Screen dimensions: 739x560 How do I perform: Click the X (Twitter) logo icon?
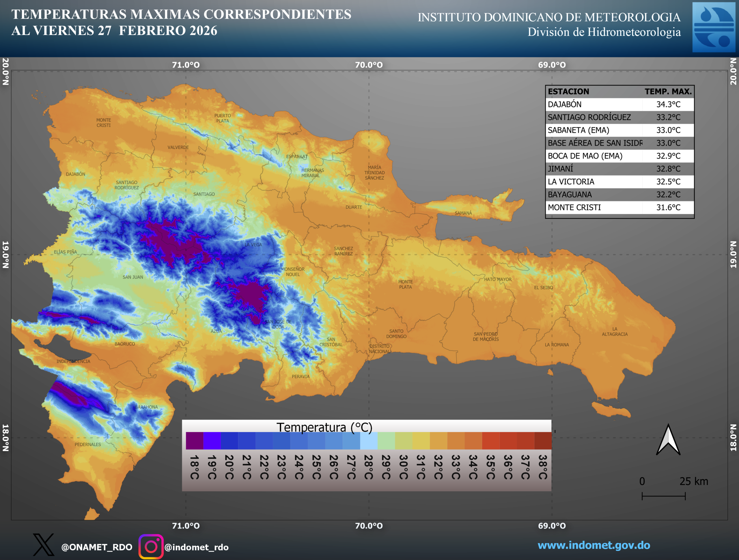click(43, 545)
